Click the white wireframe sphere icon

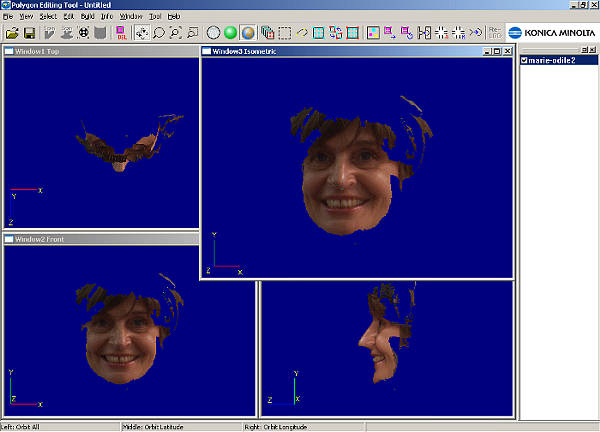(x=213, y=33)
